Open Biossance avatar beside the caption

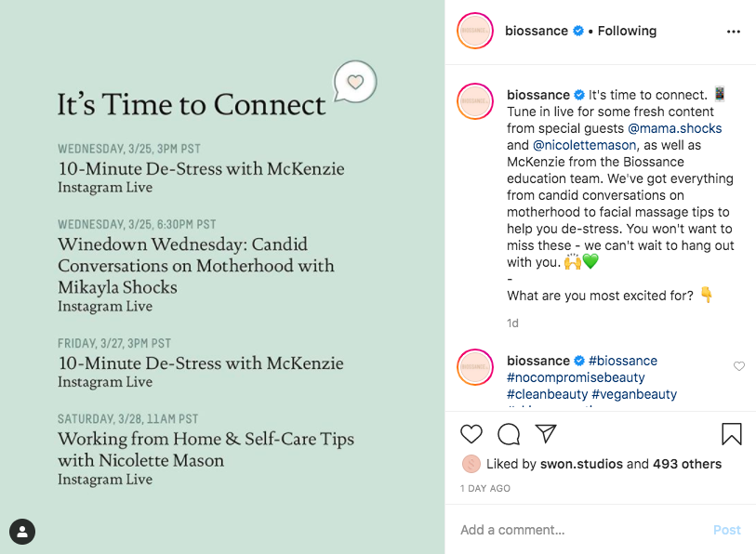tap(475, 100)
